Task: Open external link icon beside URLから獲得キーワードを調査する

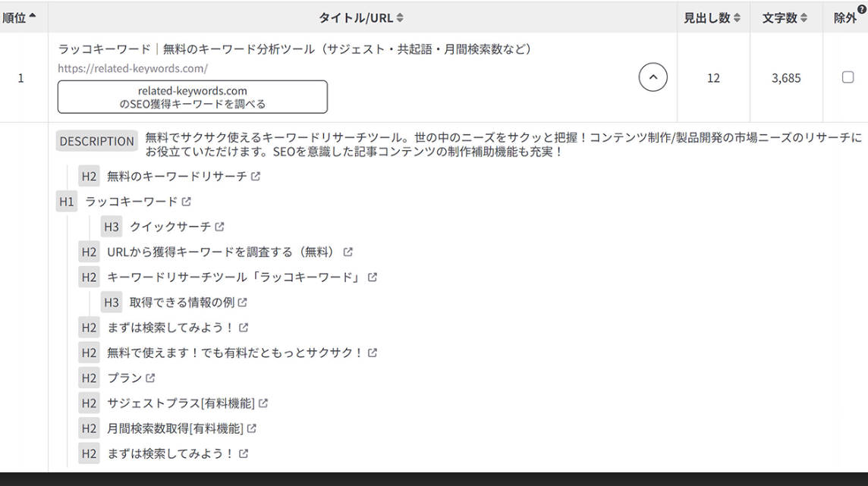Action: pyautogui.click(x=348, y=252)
